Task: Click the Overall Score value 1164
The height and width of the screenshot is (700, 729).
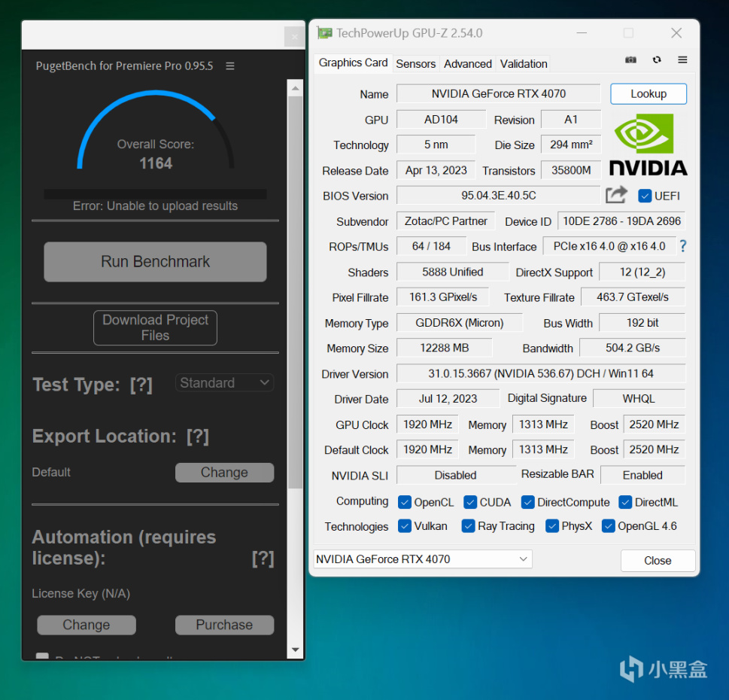Action: [156, 163]
